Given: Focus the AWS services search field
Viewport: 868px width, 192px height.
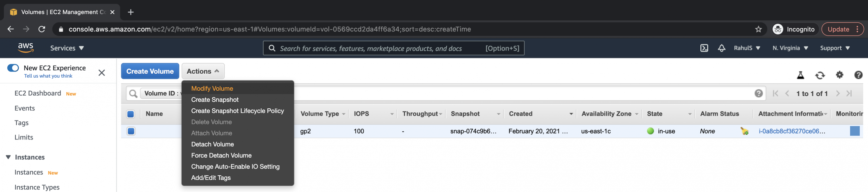Looking at the screenshot, I should pyautogui.click(x=394, y=48).
